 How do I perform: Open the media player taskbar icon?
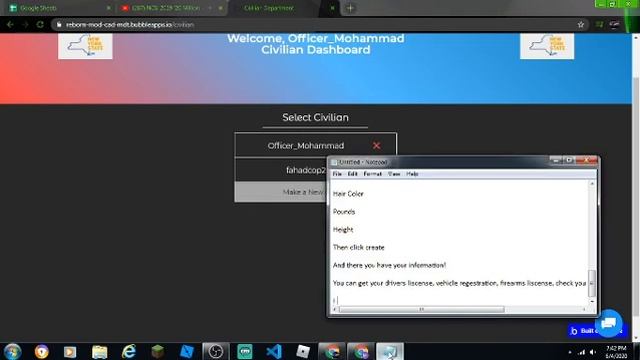click(70, 351)
